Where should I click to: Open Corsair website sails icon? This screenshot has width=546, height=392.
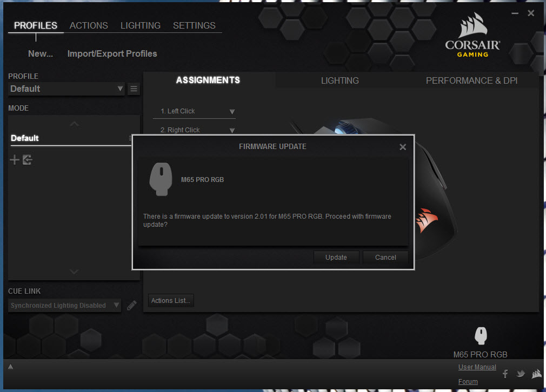[x=537, y=374]
